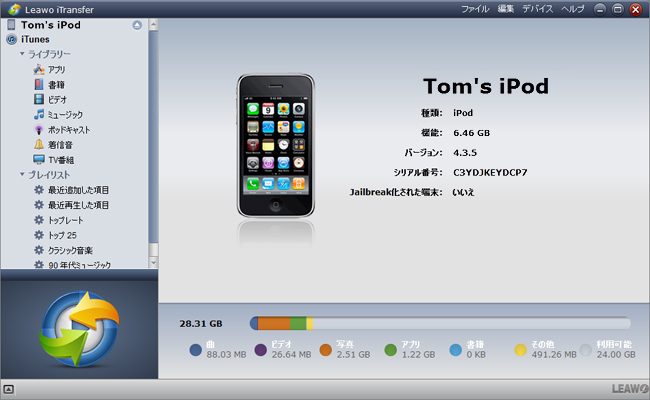The image size is (650, 400).
Task: Click the blue 曲 storage legend dot
Action: pyautogui.click(x=196, y=350)
